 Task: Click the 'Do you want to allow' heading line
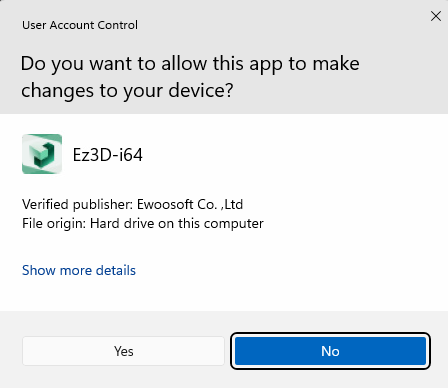[190, 64]
